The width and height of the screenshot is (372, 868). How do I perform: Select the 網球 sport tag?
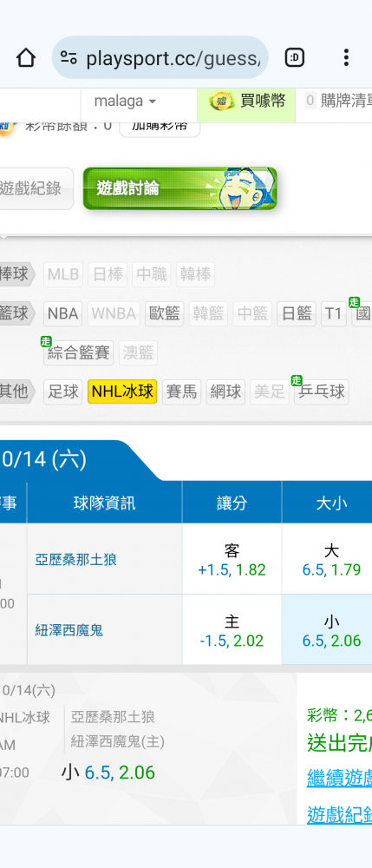coord(226,392)
